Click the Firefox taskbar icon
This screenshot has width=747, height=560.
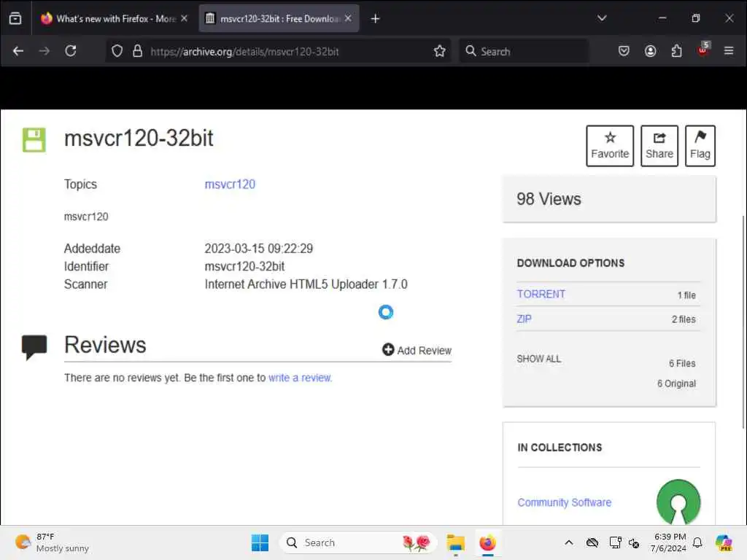pos(487,542)
